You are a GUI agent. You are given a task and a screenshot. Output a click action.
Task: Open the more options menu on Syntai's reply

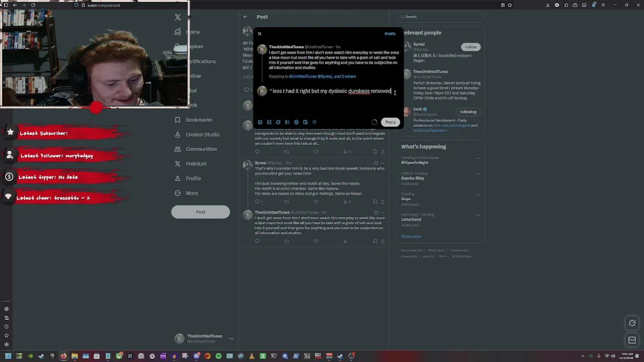pyautogui.click(x=382, y=163)
